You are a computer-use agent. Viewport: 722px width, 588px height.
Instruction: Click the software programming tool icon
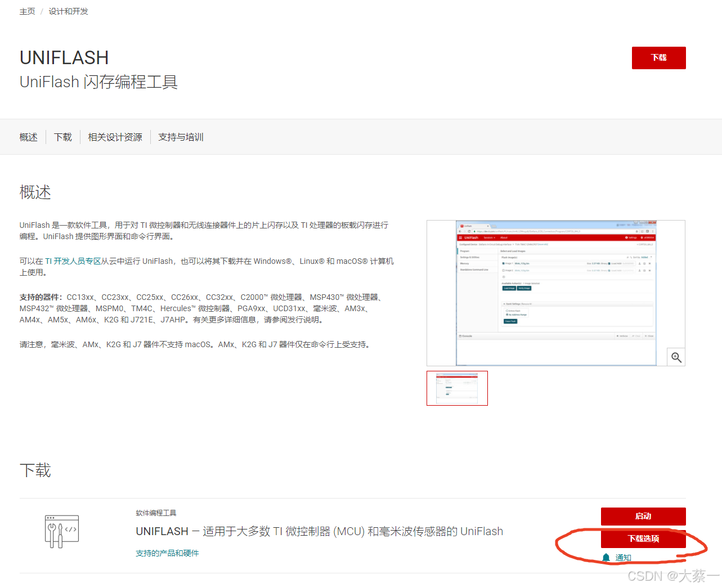coord(61,529)
